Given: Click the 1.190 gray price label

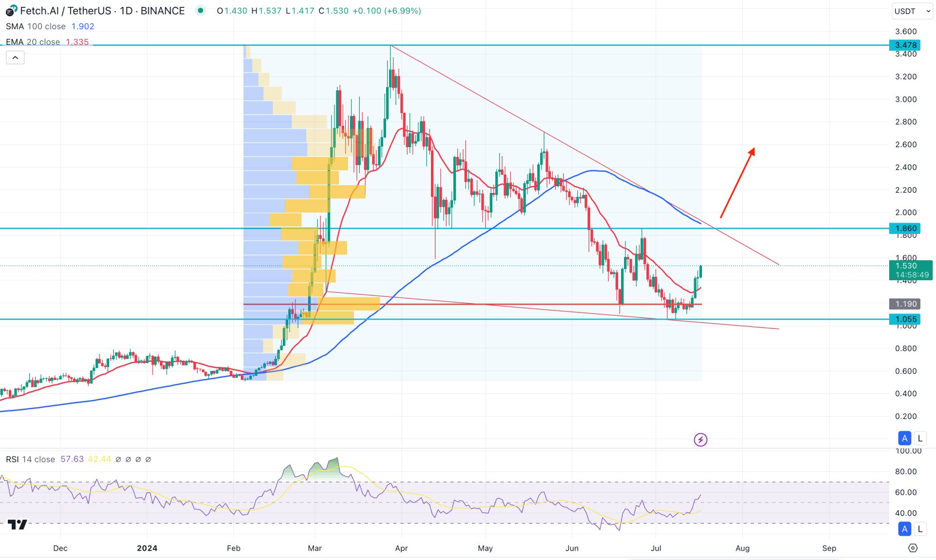Looking at the screenshot, I should click(905, 304).
